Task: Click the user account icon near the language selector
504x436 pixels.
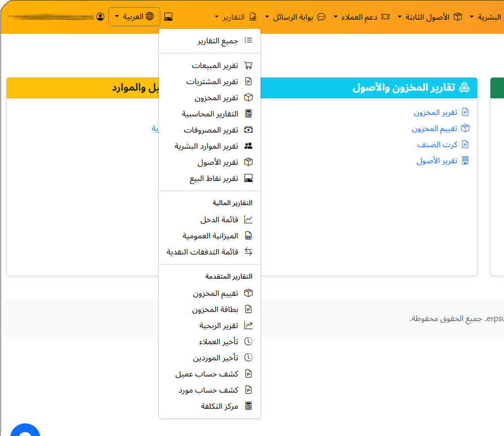Action: tap(101, 16)
